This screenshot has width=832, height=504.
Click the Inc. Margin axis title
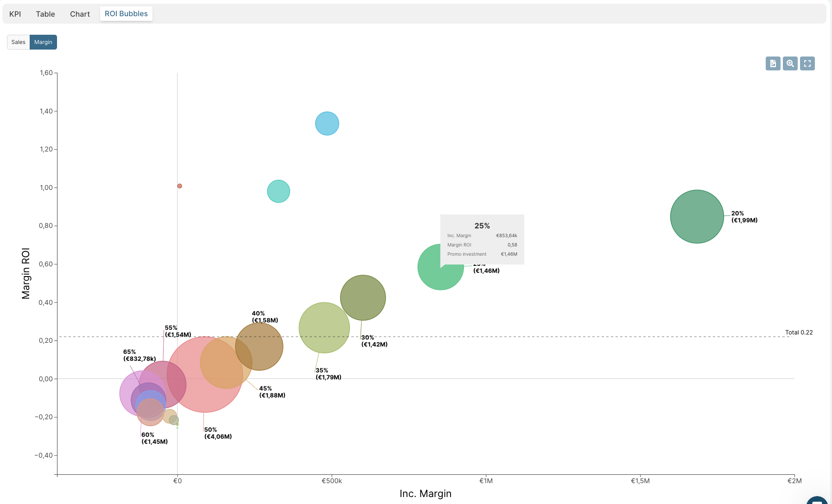[426, 493]
